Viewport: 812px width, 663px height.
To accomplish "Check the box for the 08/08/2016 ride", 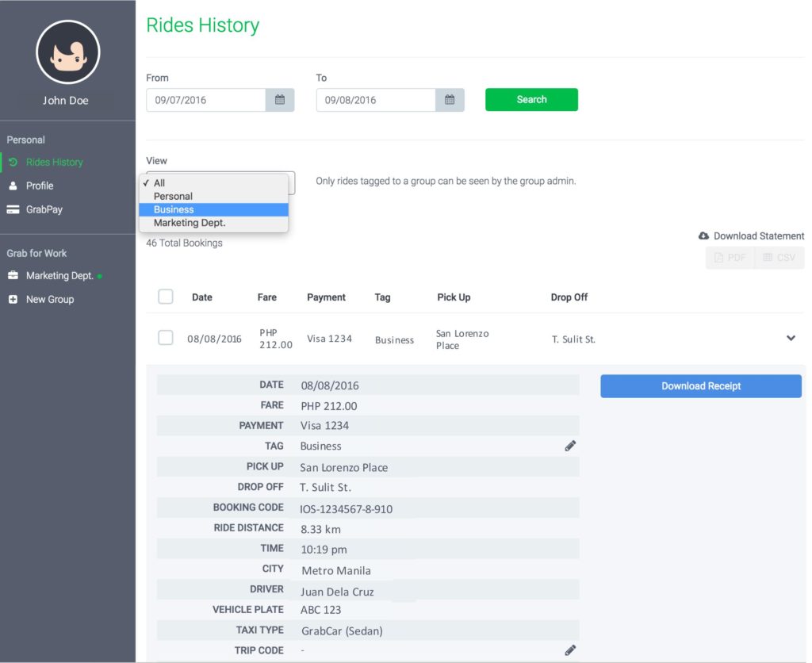I will 165,338.
